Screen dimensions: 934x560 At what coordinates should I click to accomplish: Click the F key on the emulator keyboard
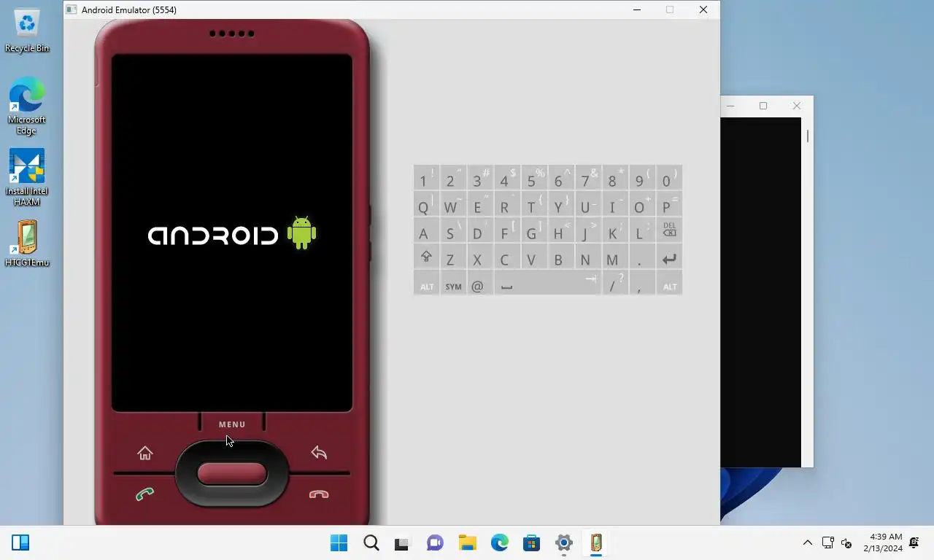[507, 231]
